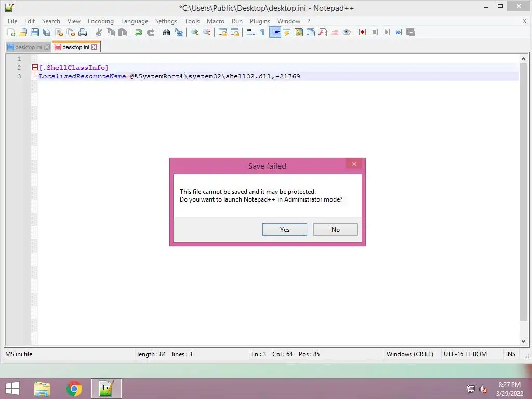Click the Save toolbar icon
Screen dimensions: 532x399
pos(35,32)
